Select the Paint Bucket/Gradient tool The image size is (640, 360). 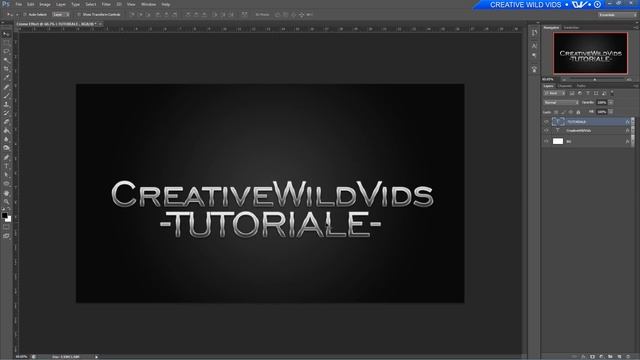tap(6, 130)
